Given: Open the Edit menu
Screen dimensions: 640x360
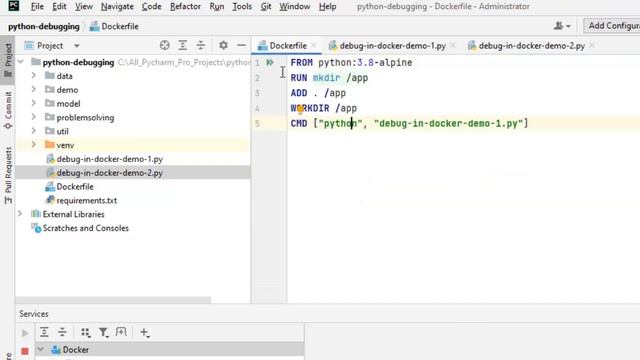Looking at the screenshot, I should [59, 7].
